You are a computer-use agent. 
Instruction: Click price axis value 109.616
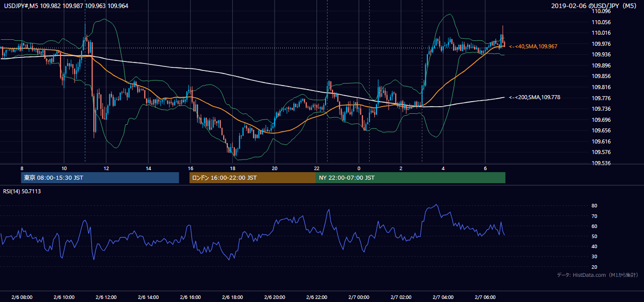coord(602,141)
